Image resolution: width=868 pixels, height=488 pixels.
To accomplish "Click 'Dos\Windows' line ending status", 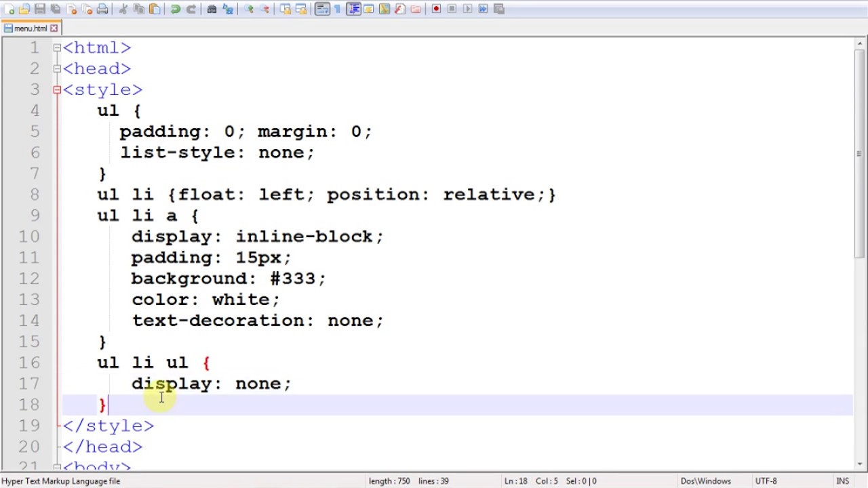I will [706, 481].
